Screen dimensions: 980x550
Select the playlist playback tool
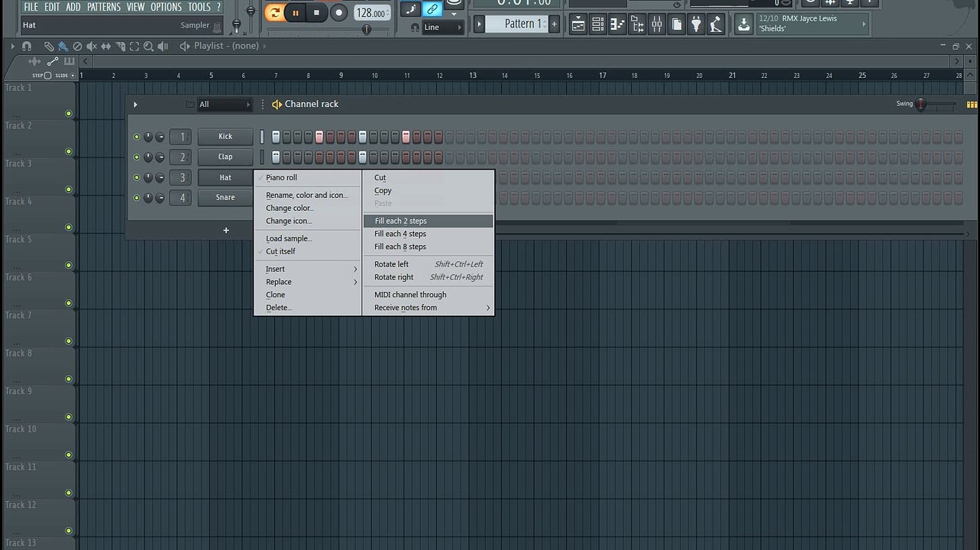point(163,46)
